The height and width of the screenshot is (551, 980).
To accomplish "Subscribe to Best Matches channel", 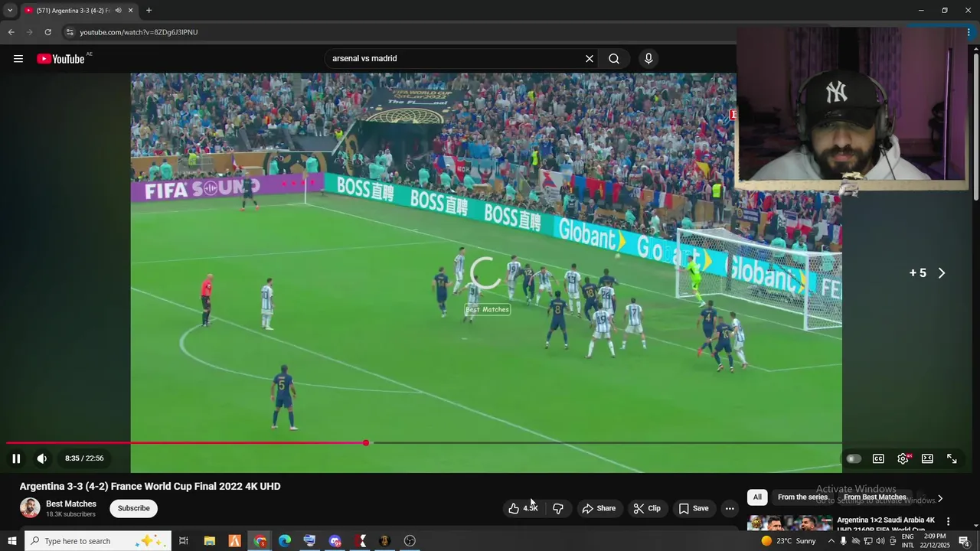I will pos(133,508).
